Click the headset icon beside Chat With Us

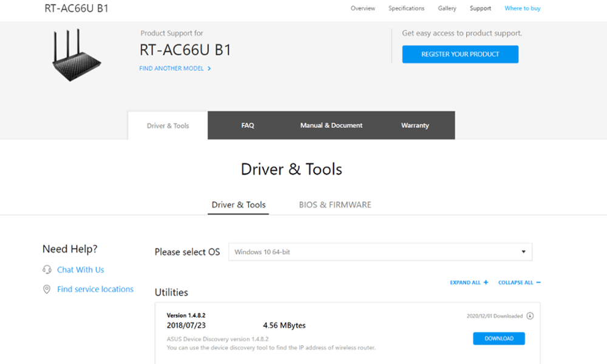[x=47, y=269]
